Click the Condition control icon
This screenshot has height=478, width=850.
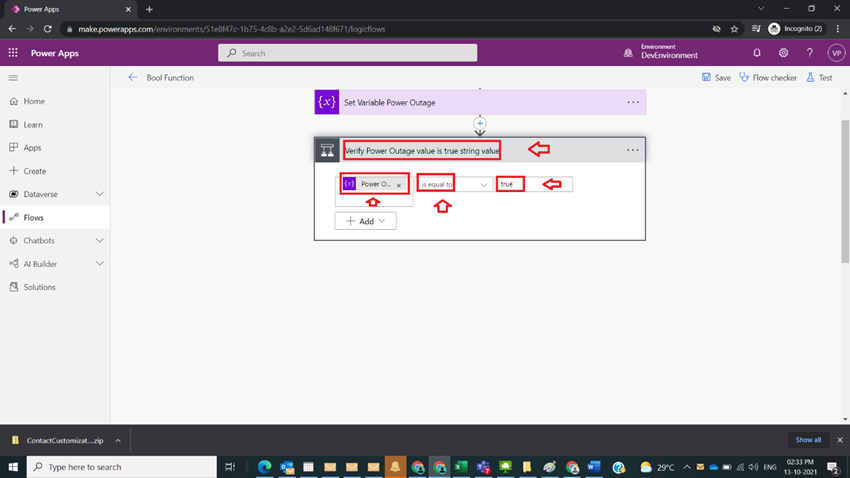click(327, 150)
